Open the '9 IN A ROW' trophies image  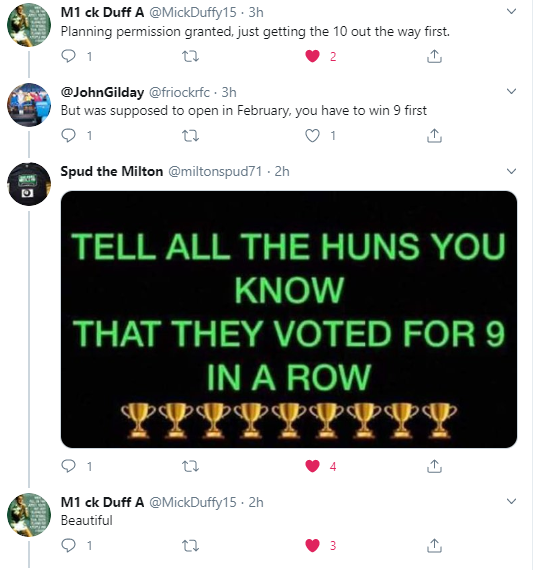tap(289, 319)
